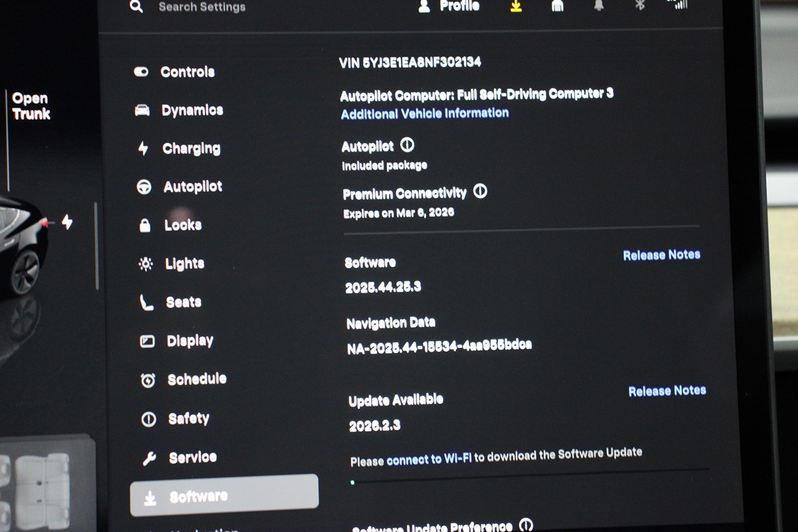The width and height of the screenshot is (798, 532).
Task: Tap the Premium Connectivity info icon
Action: (480, 192)
